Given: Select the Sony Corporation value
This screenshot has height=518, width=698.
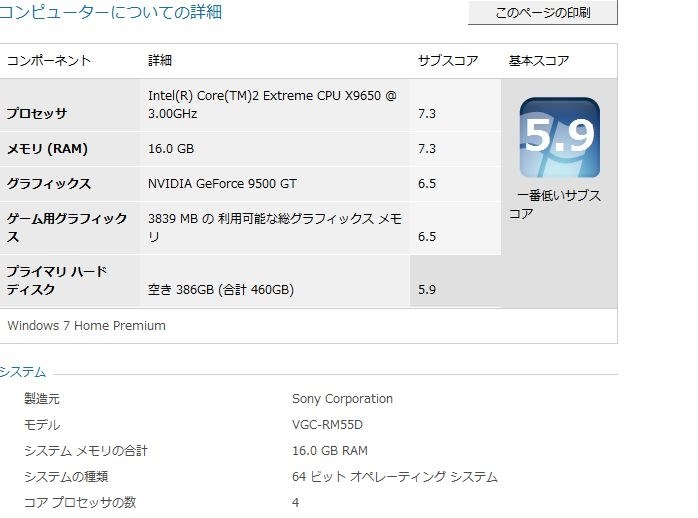Looking at the screenshot, I should click(x=342, y=399).
